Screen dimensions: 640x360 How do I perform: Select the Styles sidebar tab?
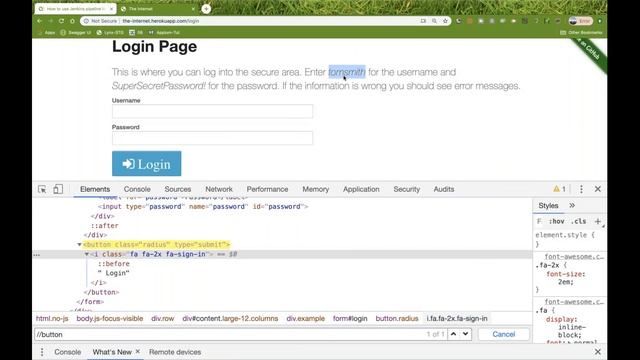pos(548,205)
